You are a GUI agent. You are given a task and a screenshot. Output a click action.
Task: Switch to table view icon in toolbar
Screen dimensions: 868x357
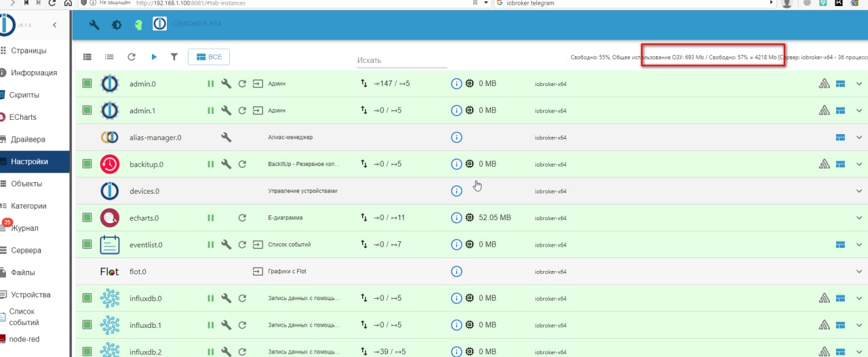[x=87, y=57]
